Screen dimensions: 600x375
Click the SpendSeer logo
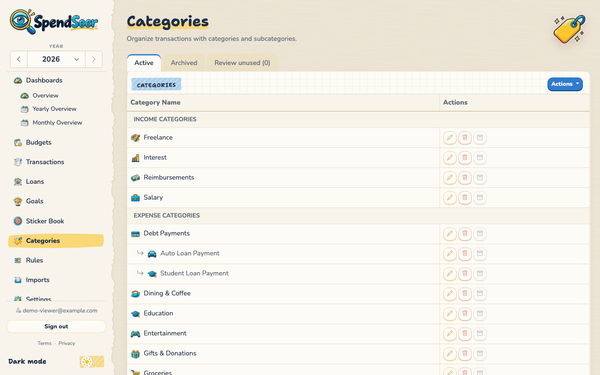[x=54, y=21]
